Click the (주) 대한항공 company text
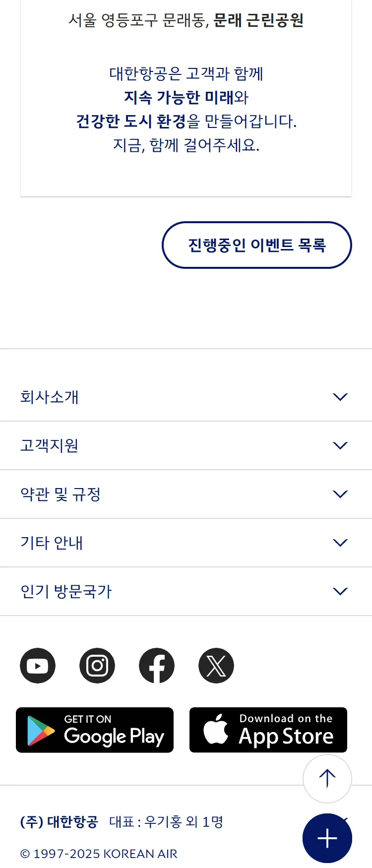 tap(59, 822)
